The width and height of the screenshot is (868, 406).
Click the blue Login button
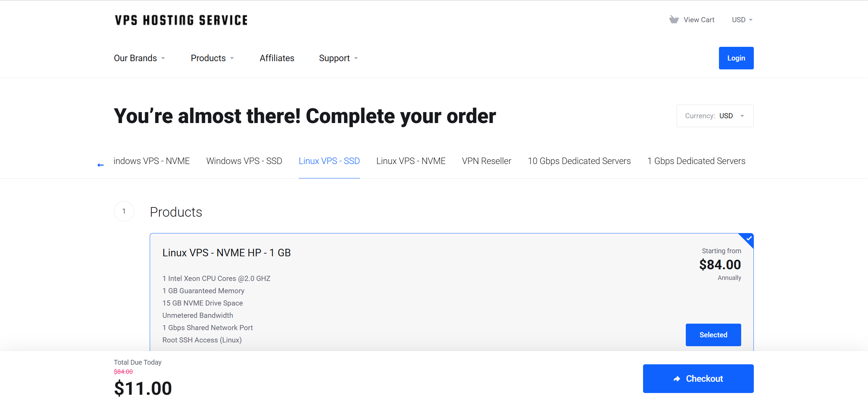pos(736,58)
